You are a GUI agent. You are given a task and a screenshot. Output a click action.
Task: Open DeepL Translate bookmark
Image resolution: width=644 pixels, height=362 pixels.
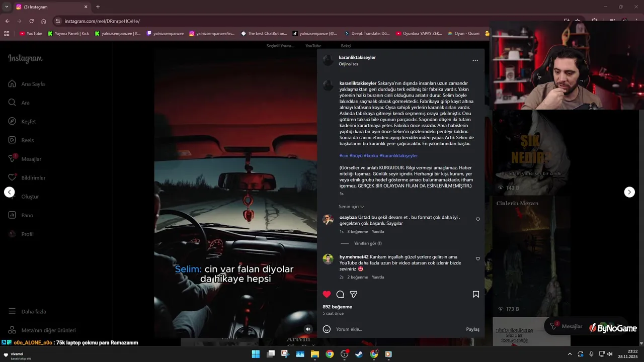pos(367,34)
